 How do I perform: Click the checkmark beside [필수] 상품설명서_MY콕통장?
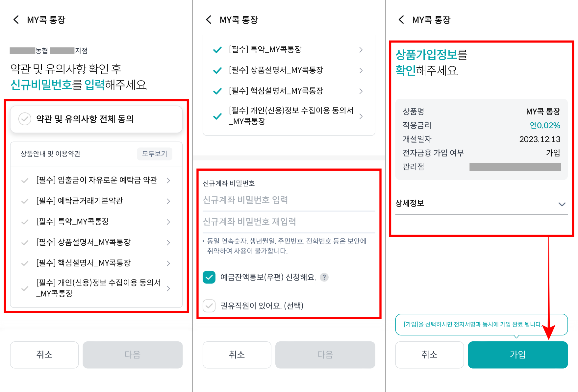coord(217,70)
